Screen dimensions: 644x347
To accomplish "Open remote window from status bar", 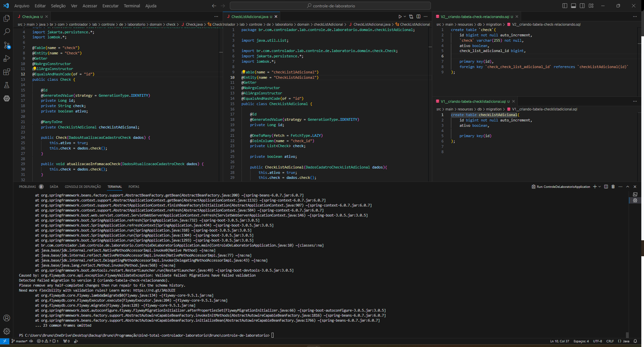I will click(4, 341).
